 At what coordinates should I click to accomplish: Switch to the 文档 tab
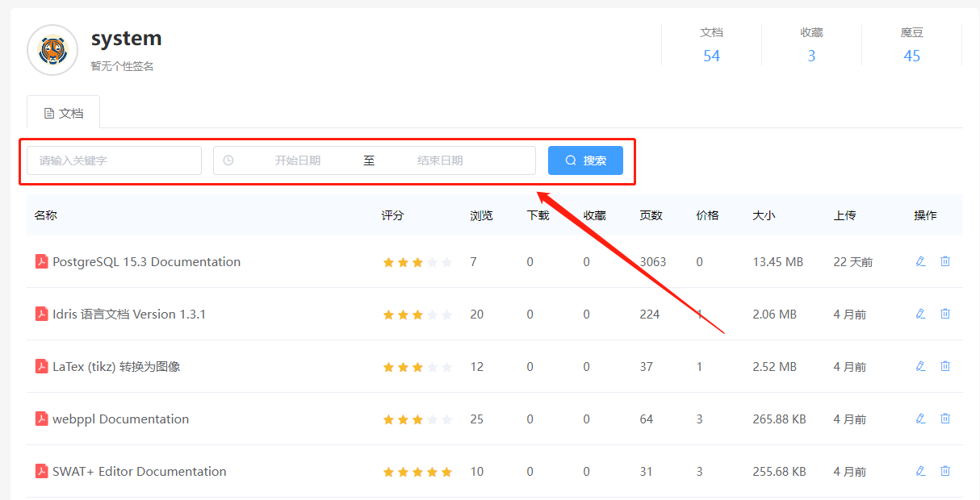point(64,113)
